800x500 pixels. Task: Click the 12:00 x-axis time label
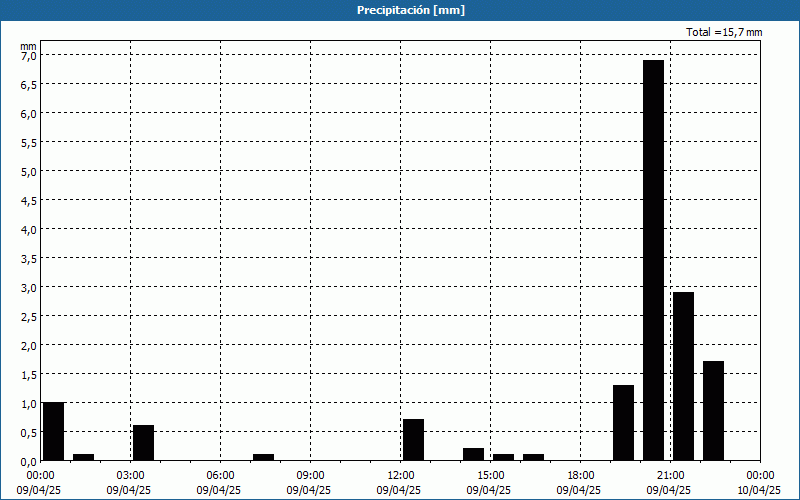tap(401, 476)
